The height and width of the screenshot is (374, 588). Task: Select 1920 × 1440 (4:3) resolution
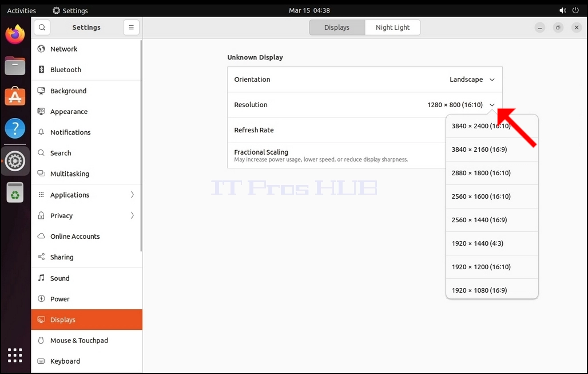coord(492,243)
